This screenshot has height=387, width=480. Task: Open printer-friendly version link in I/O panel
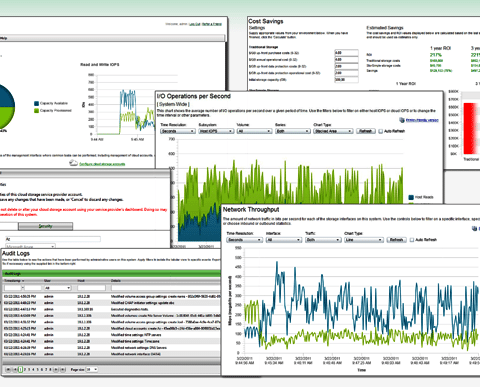click(x=422, y=120)
